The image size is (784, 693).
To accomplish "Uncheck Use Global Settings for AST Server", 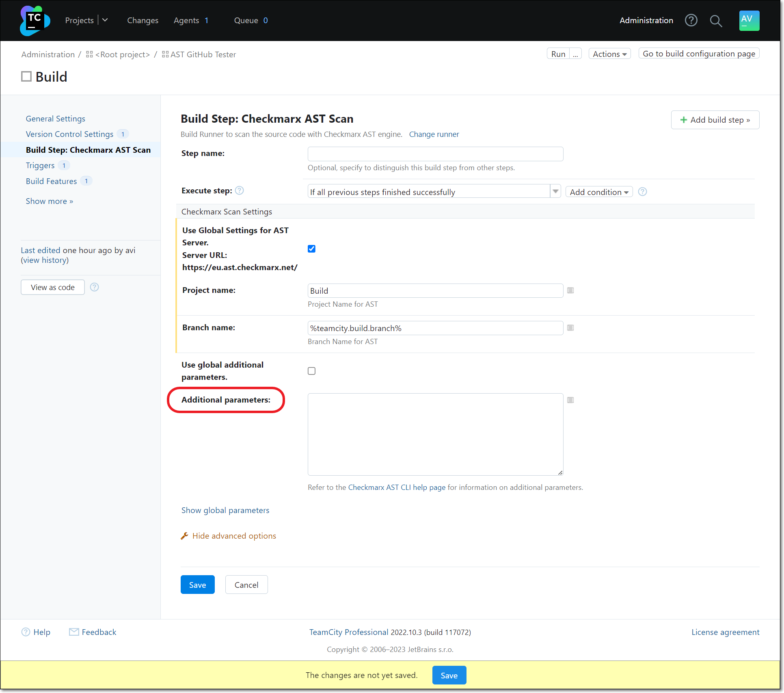I will click(311, 249).
